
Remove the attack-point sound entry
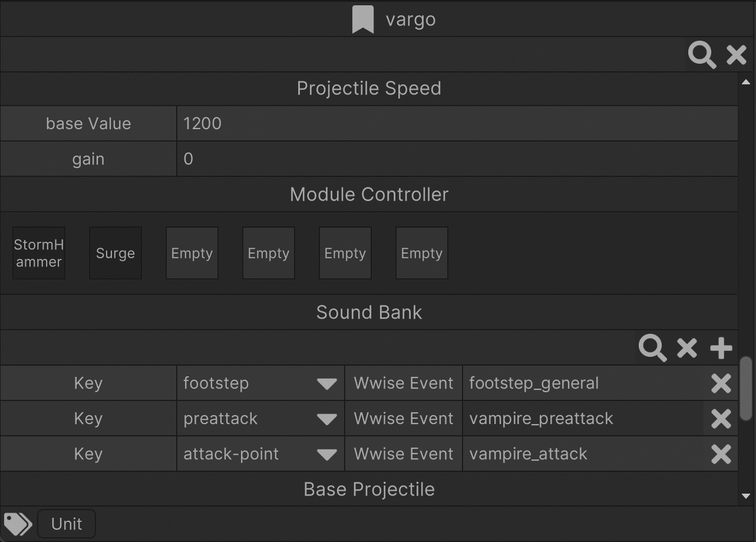pos(721,454)
